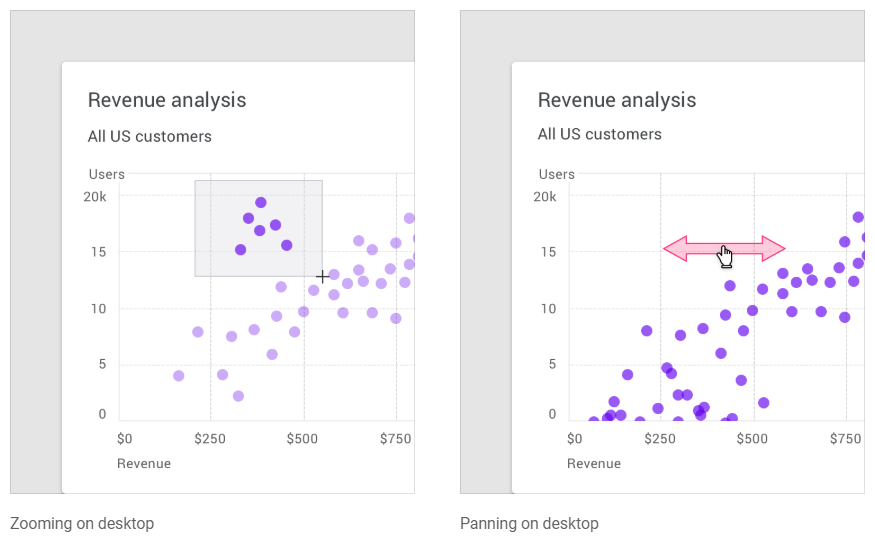Viewport: 875px width, 540px height.
Task: Click the crosshair cursor at the selection corner
Action: click(322, 276)
